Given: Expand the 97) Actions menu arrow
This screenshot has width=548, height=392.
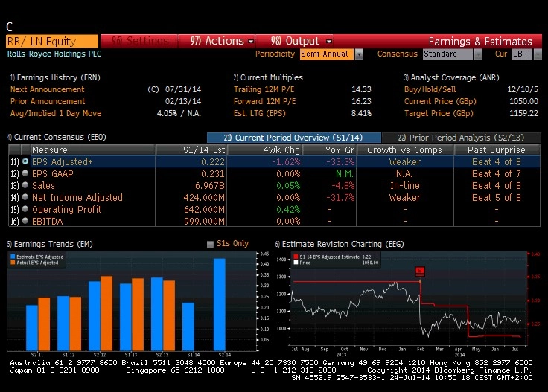Looking at the screenshot, I should [251, 42].
